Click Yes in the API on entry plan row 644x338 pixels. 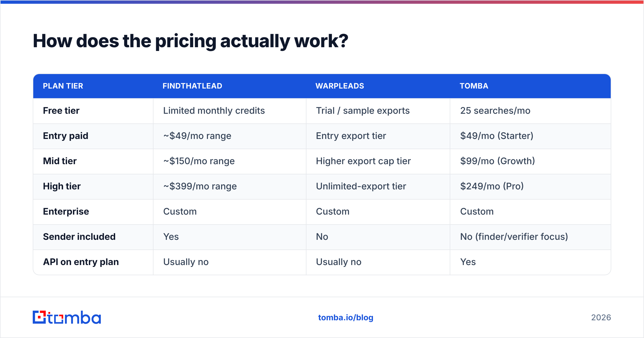(468, 262)
